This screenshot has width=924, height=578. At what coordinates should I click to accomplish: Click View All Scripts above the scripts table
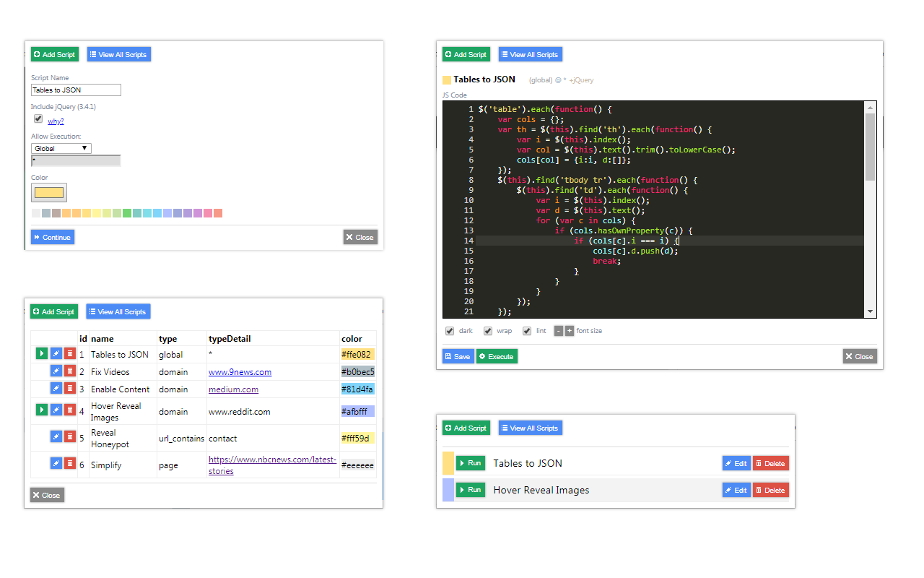coord(118,311)
